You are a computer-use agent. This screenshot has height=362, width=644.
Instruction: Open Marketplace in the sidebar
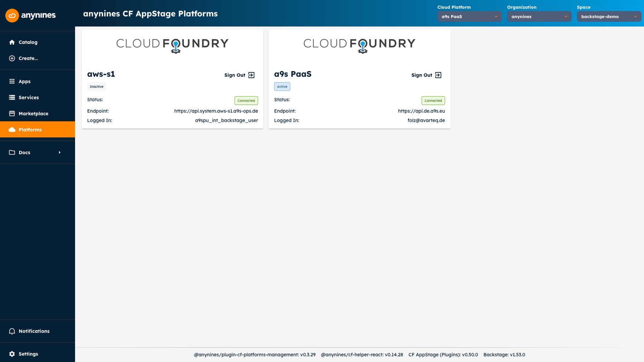click(x=38, y=113)
